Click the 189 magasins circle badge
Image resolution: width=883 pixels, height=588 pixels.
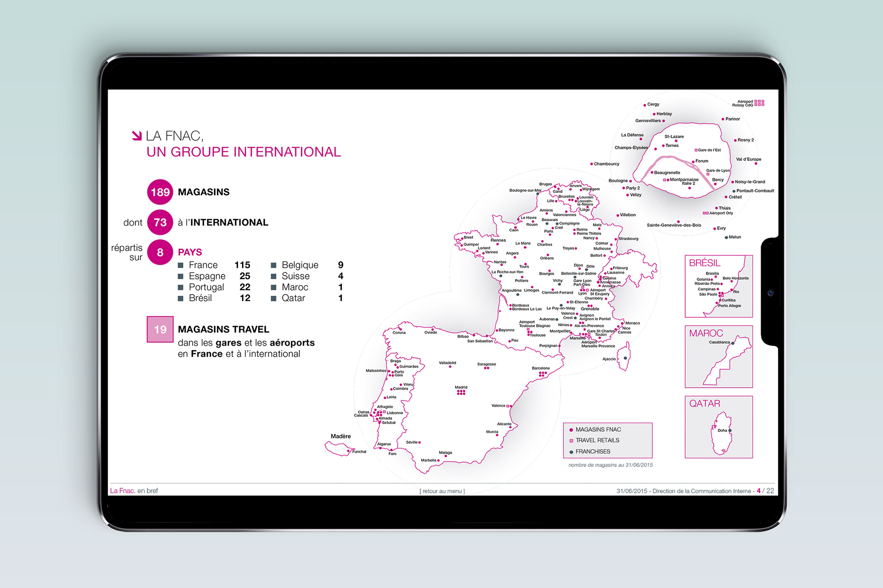click(160, 192)
